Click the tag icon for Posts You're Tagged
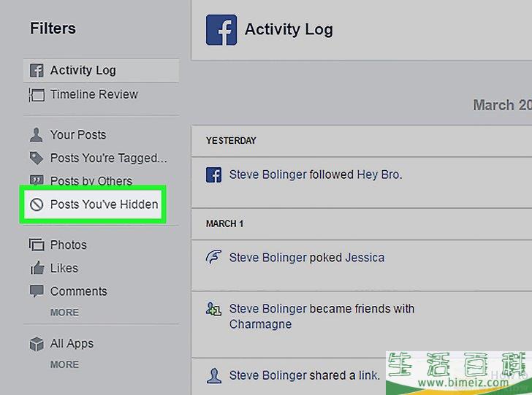 [x=37, y=158]
